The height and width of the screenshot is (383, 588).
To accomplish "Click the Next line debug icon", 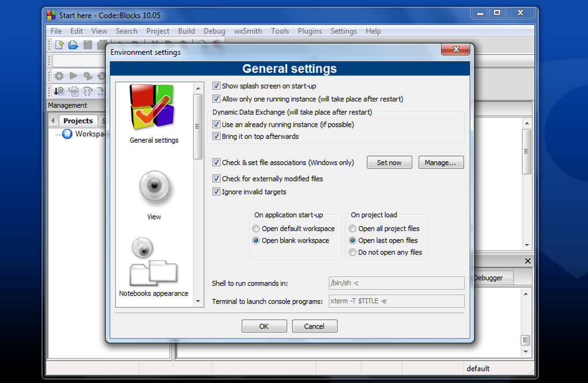I will [x=74, y=91].
